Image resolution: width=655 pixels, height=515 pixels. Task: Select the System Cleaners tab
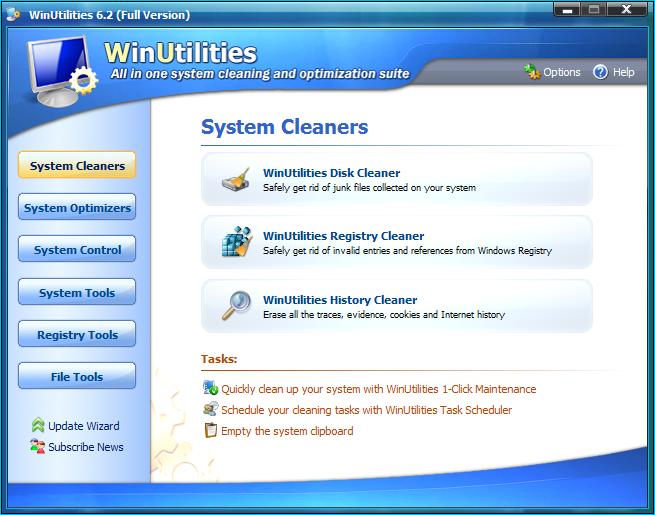coord(77,166)
